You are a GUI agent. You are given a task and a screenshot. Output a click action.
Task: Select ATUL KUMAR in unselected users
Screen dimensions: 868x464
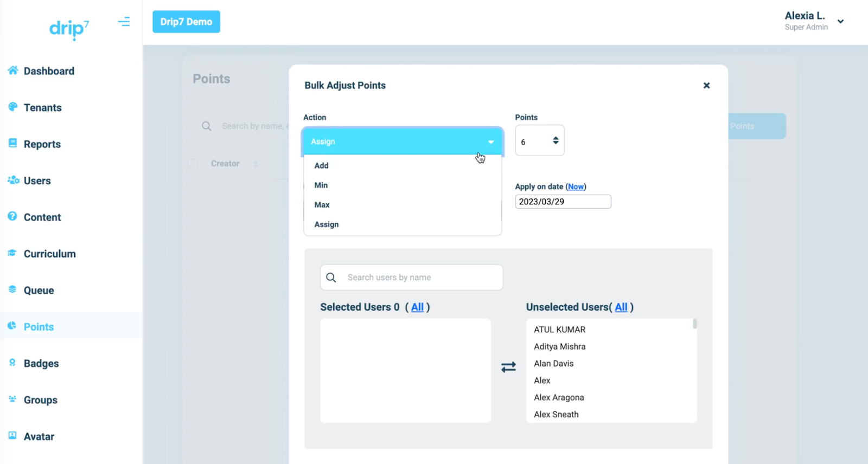pyautogui.click(x=559, y=330)
